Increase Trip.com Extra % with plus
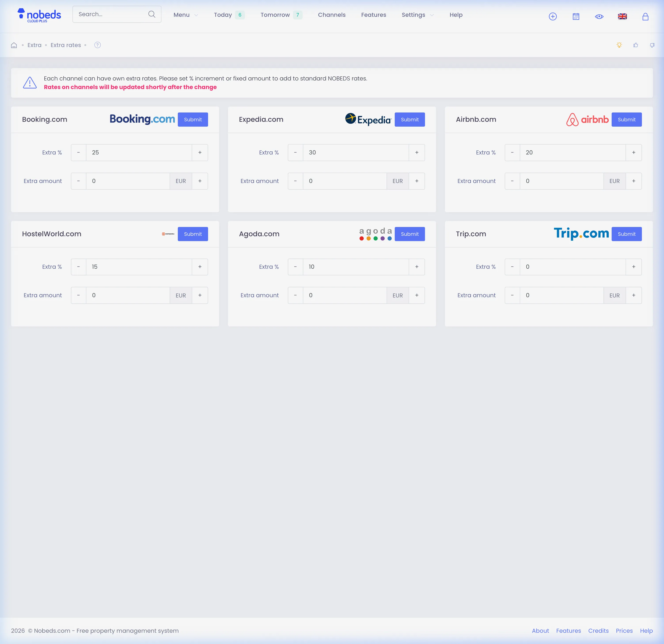The width and height of the screenshot is (664, 644). (x=634, y=267)
